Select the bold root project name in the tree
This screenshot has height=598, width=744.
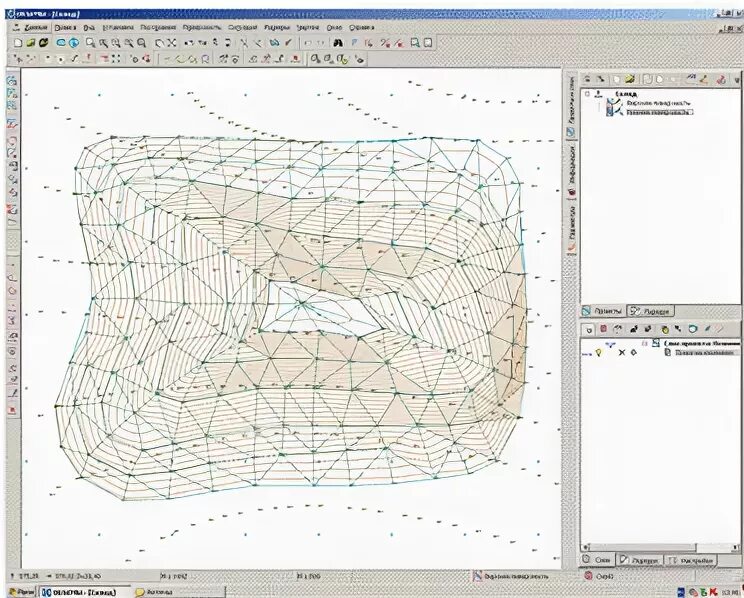pos(626,94)
